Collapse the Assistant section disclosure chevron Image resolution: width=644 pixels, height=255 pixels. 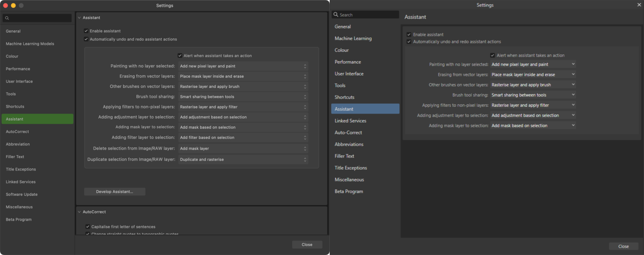(x=79, y=18)
